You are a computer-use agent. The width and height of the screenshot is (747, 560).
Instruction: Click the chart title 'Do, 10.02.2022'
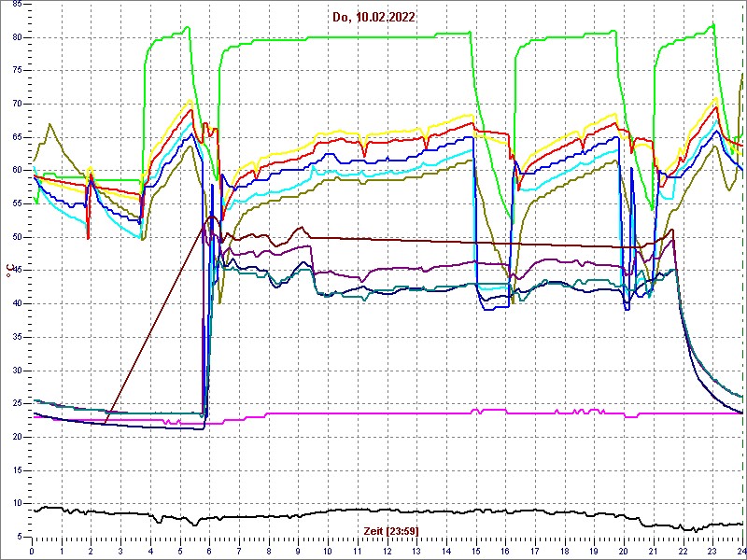(x=374, y=18)
